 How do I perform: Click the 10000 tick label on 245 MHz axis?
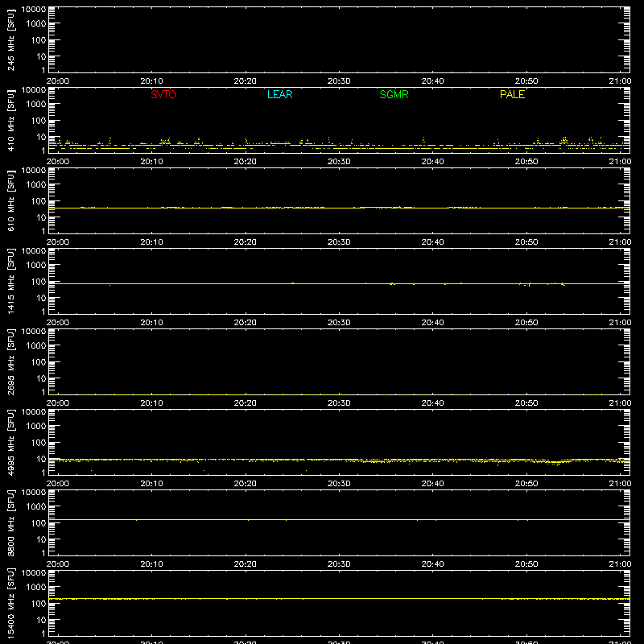[34, 10]
